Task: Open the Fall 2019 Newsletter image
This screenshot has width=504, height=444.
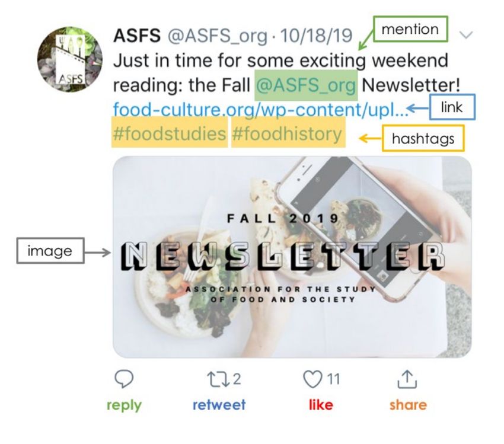Action: (x=292, y=257)
